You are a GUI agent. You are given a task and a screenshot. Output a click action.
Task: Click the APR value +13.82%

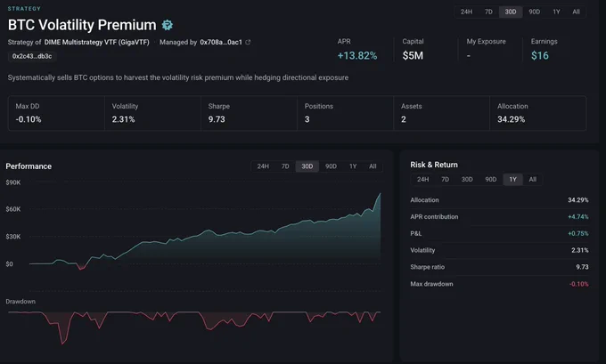357,56
